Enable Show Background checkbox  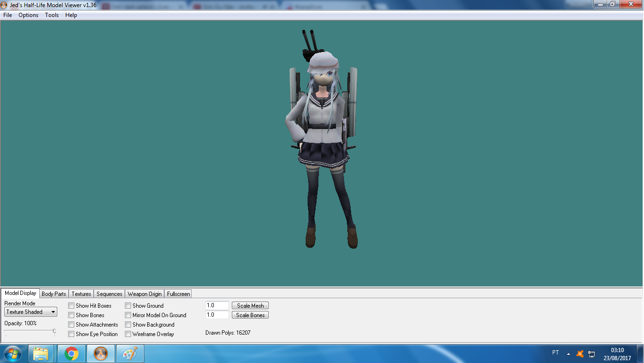[x=128, y=325]
